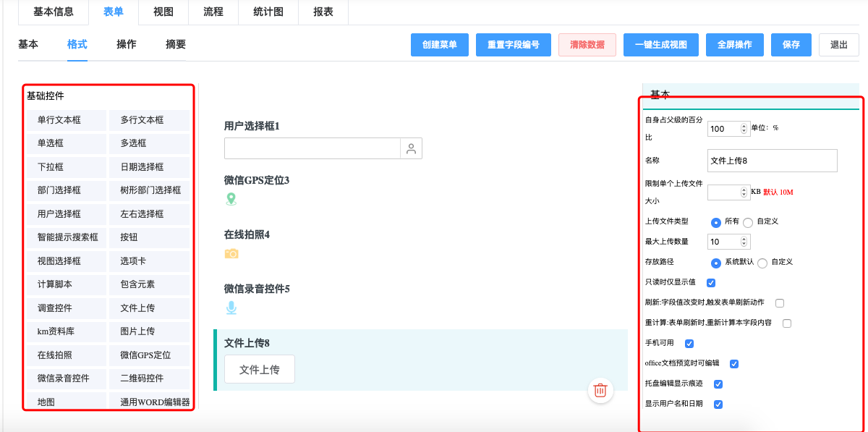Screen dimensions: 868x432
Task: Uncheck 显示用户名和日期
Action: [x=718, y=405]
